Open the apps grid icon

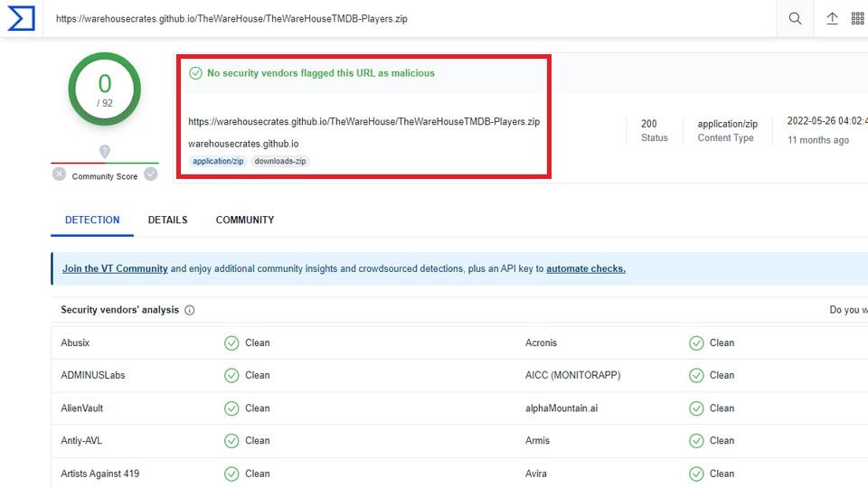(x=857, y=18)
